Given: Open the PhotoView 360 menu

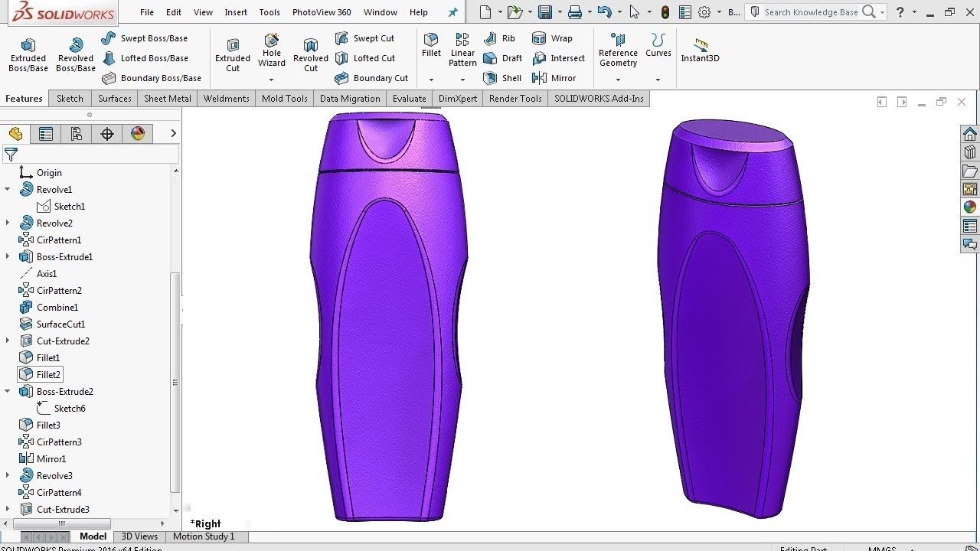Looking at the screenshot, I should 322,12.
